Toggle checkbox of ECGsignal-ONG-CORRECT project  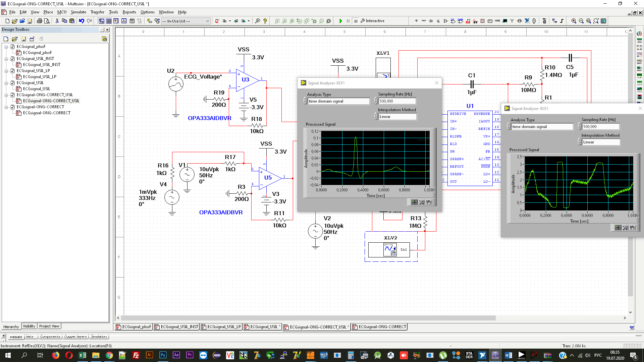(x=12, y=107)
